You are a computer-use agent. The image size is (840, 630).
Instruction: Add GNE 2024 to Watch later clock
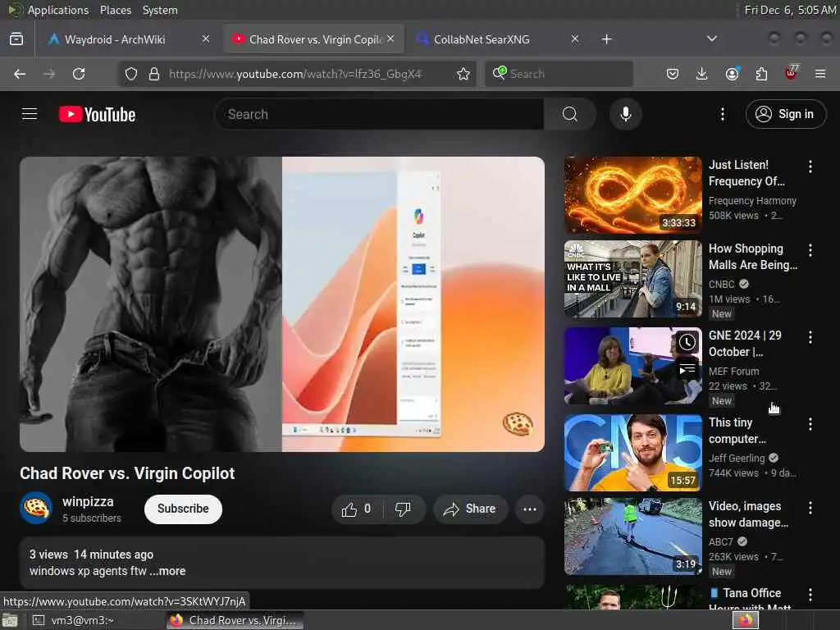click(x=687, y=343)
